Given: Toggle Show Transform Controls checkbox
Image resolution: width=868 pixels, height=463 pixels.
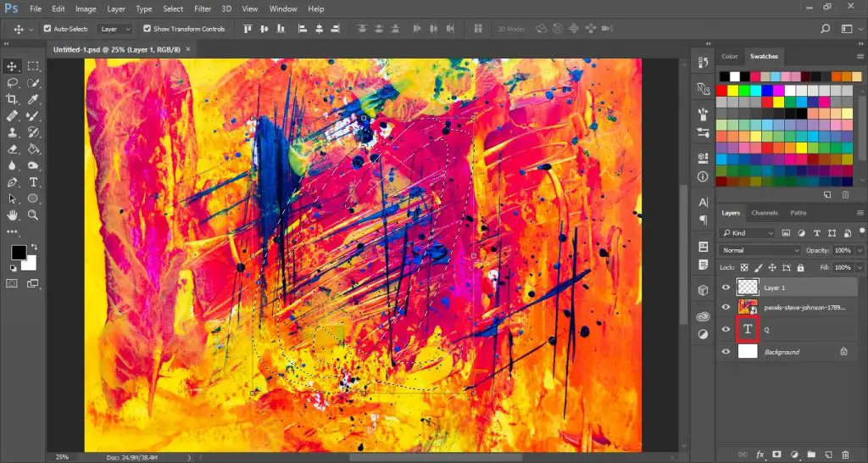Looking at the screenshot, I should 147,29.
